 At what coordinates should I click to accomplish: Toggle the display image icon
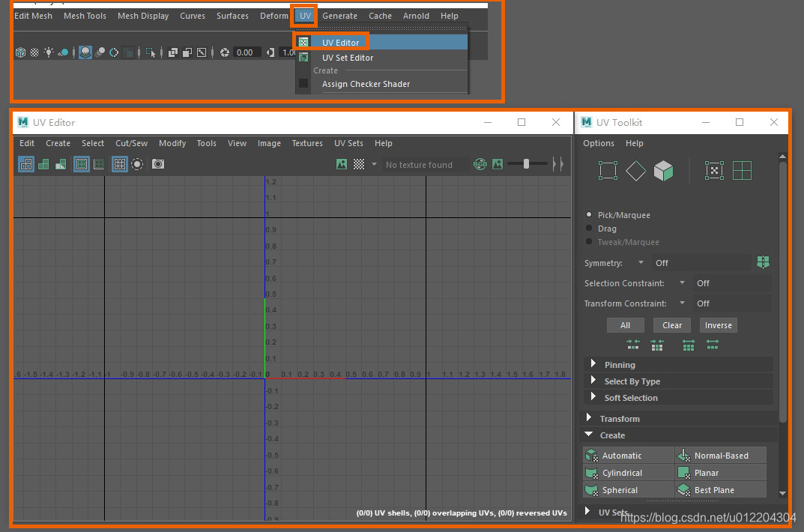click(342, 164)
